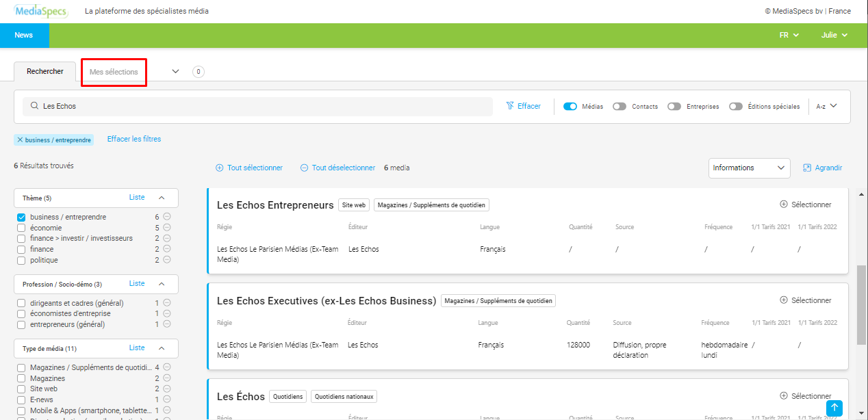Click the scroll-to-top arrow button

pyautogui.click(x=834, y=408)
